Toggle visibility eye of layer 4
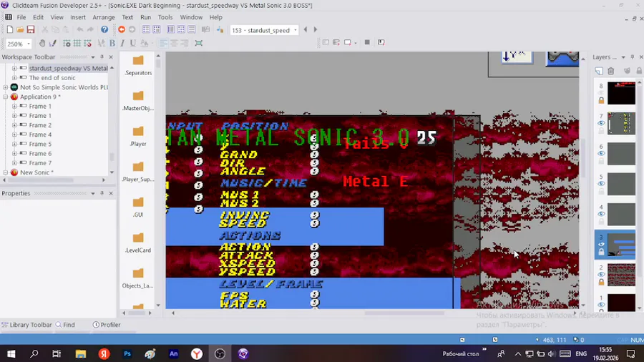Viewport: 644px width, 362px height. coord(601,214)
